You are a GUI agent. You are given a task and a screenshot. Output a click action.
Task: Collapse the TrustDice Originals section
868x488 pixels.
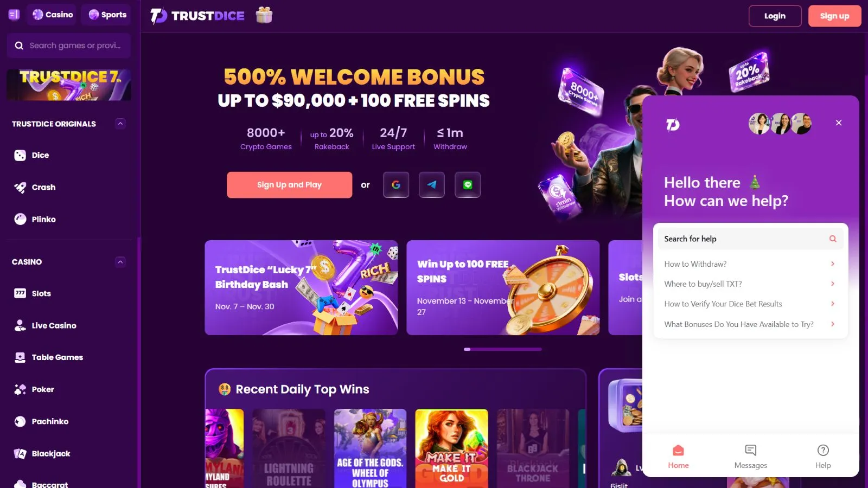[120, 124]
